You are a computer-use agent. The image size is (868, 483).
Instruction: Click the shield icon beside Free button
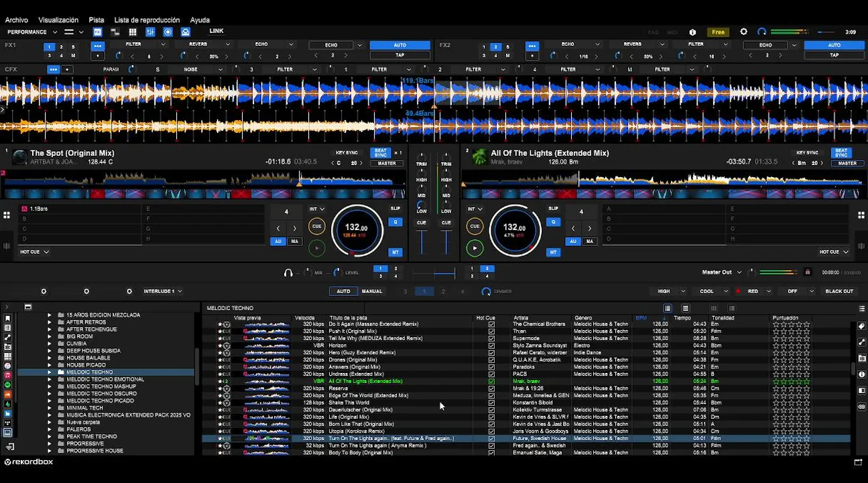pyautogui.click(x=692, y=32)
